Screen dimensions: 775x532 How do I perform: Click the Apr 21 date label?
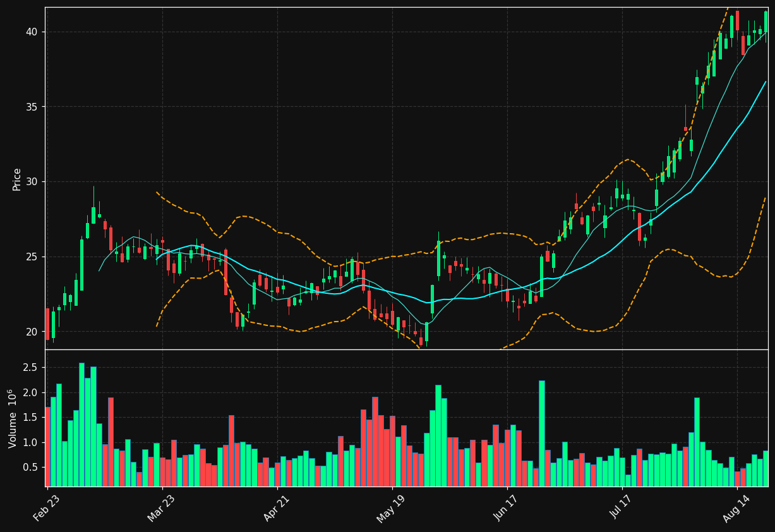click(278, 507)
